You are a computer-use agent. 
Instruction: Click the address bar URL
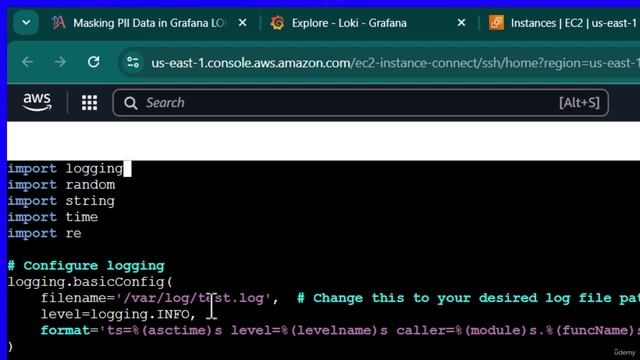click(395, 63)
